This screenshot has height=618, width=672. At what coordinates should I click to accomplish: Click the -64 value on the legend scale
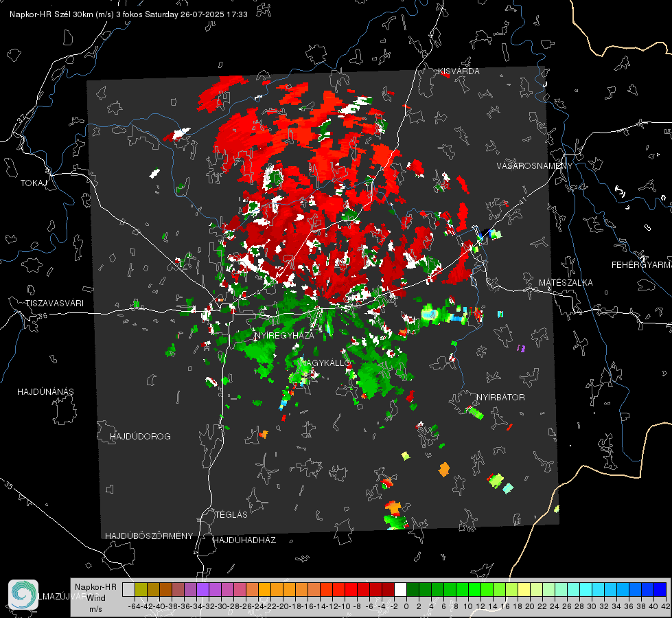click(135, 606)
